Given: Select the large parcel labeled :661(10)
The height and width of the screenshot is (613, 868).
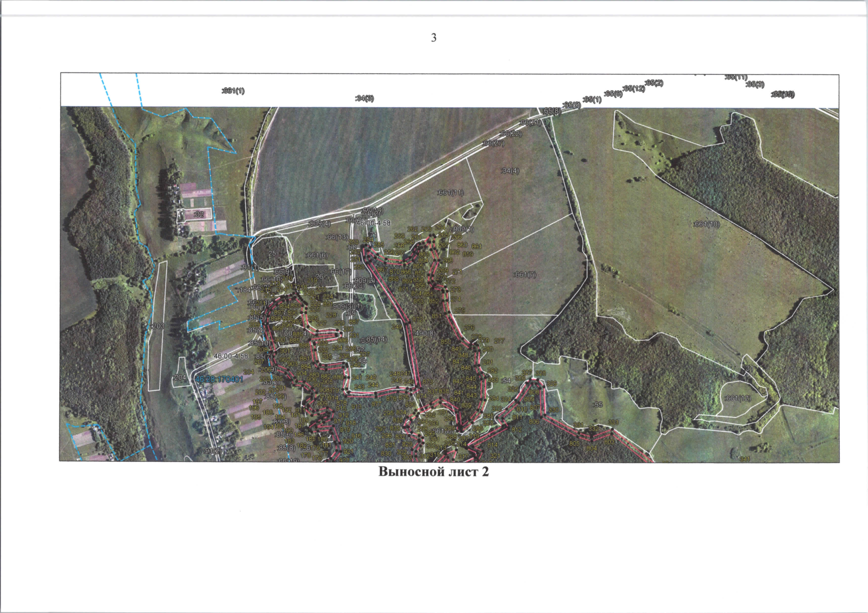Looking at the screenshot, I should [706, 224].
